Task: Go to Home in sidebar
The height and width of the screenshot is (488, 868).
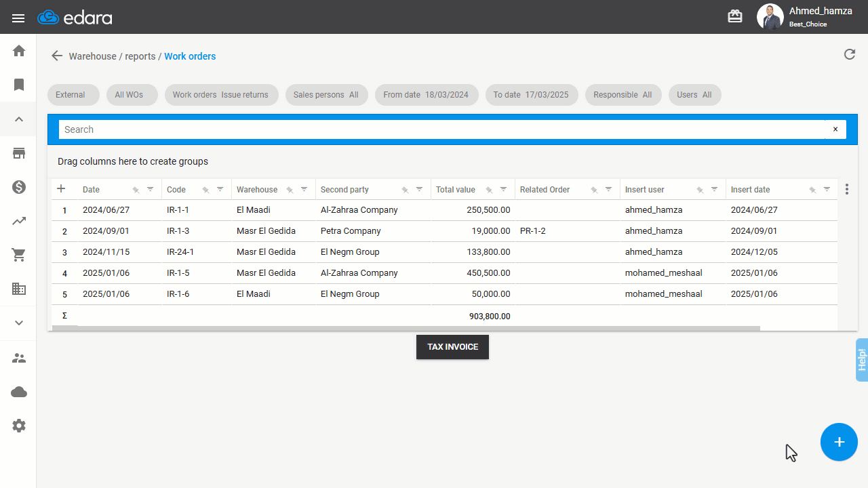Action: (19, 51)
